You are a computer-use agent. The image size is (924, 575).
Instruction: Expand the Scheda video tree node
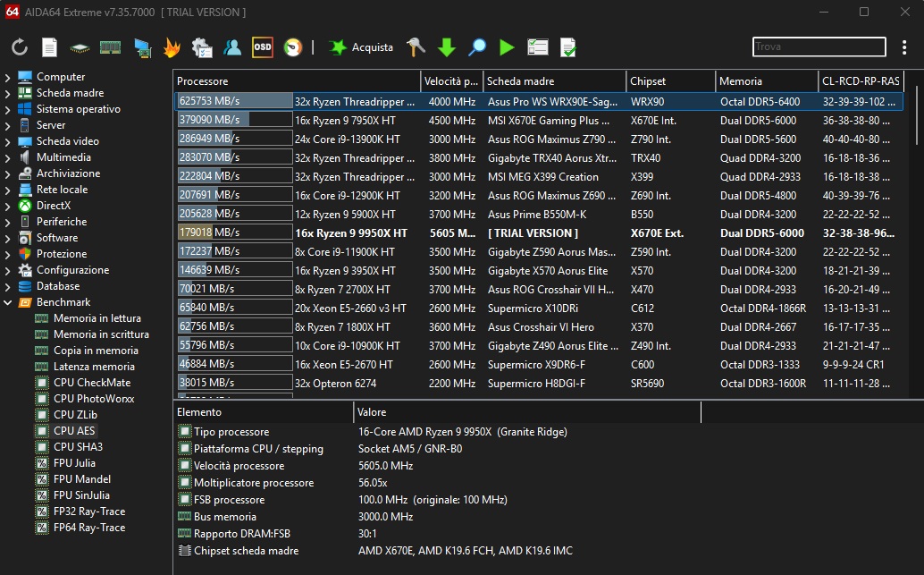point(8,141)
